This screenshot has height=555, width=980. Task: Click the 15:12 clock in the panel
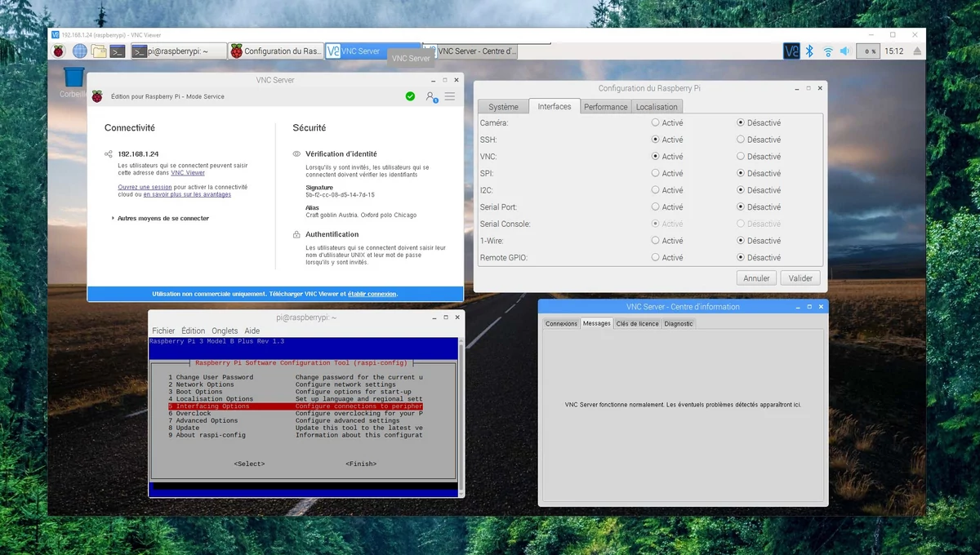pos(894,51)
